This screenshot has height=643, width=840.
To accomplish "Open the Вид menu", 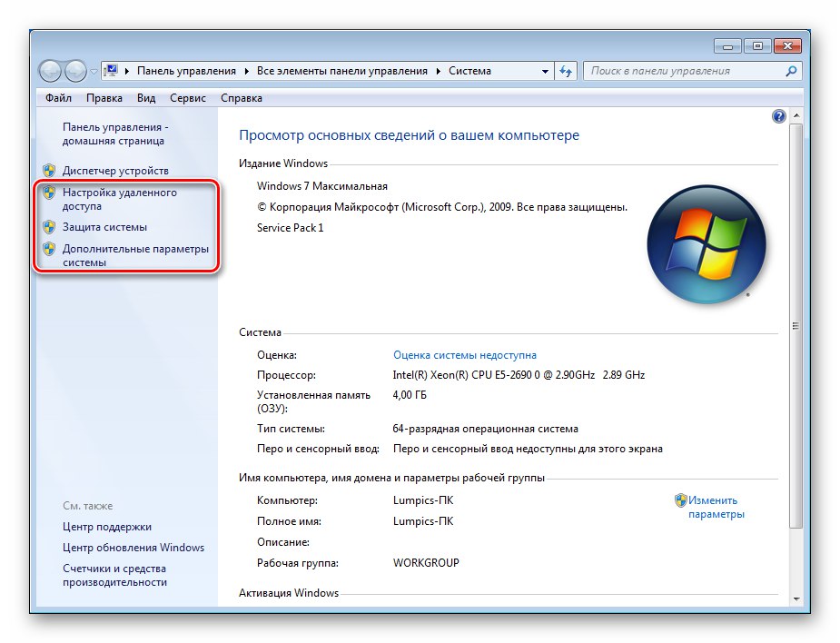I will (x=145, y=98).
